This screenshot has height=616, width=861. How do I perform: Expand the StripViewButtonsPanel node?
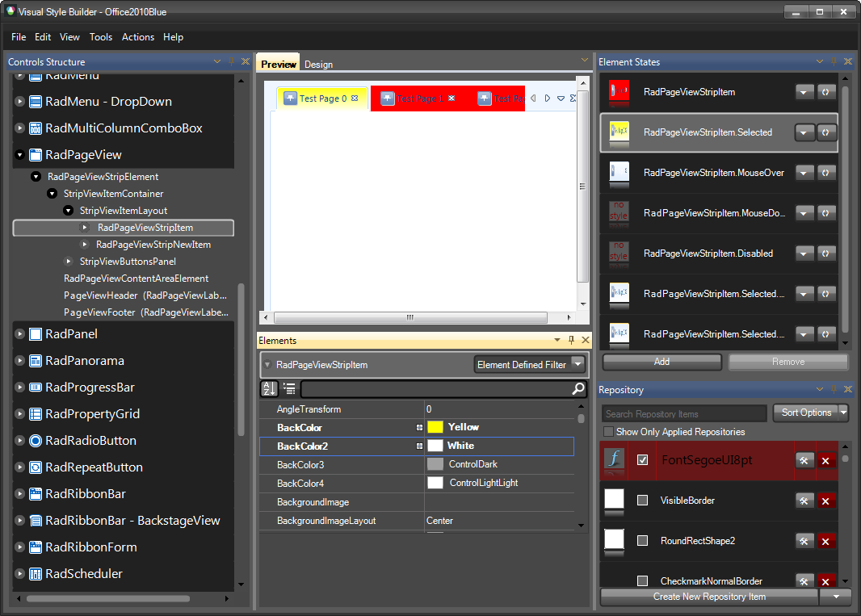pyautogui.click(x=68, y=262)
